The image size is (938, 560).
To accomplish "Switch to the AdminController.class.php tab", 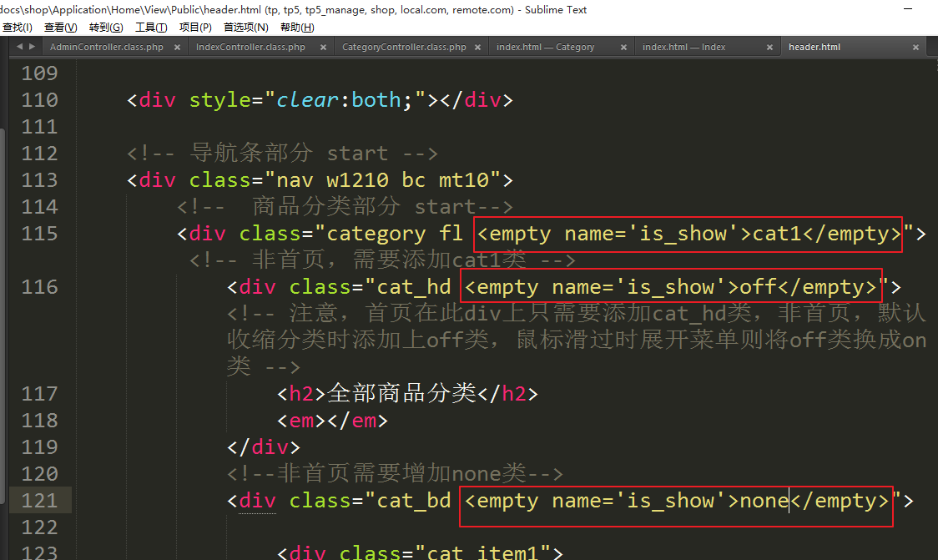I will pyautogui.click(x=107, y=48).
